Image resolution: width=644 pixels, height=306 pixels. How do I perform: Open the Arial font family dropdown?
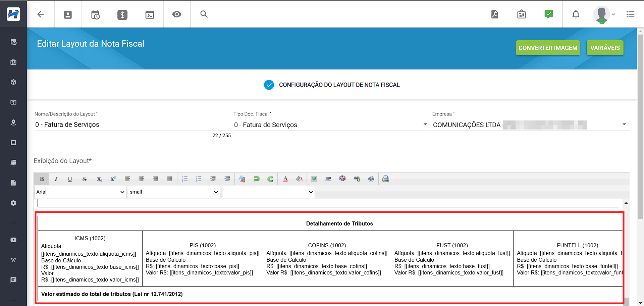pyautogui.click(x=80, y=192)
